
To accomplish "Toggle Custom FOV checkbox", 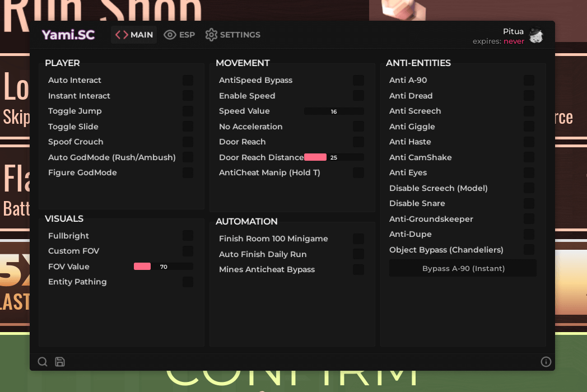I will [x=188, y=251].
